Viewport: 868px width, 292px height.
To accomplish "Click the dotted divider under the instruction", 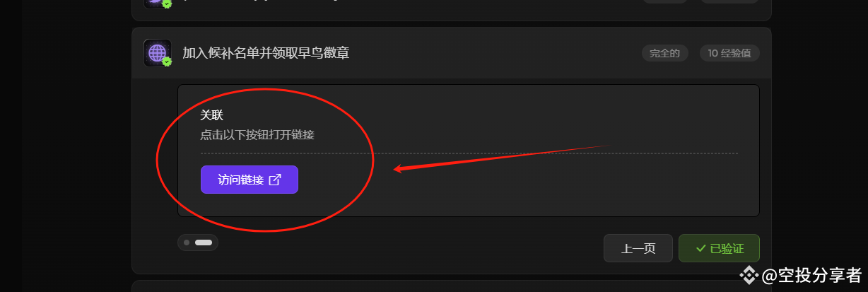I will click(x=469, y=153).
